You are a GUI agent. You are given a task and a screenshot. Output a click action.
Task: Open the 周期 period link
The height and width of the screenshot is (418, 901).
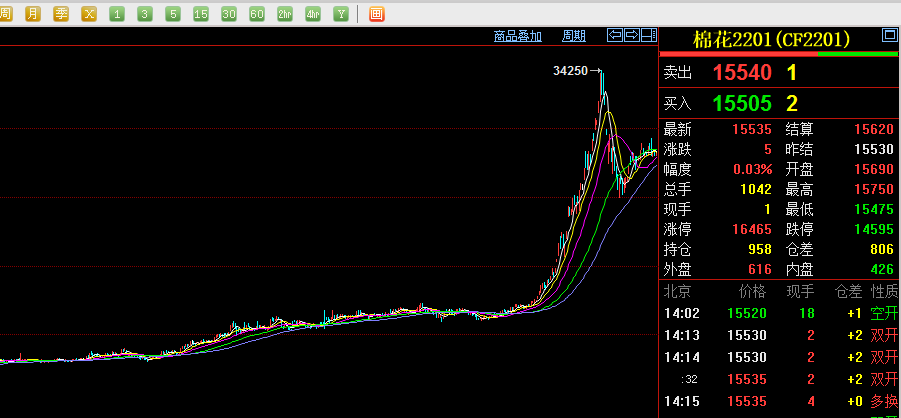573,36
